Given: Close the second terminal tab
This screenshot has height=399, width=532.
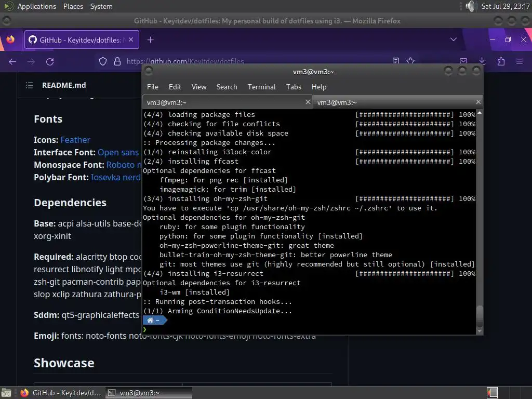Looking at the screenshot, I should pos(478,102).
